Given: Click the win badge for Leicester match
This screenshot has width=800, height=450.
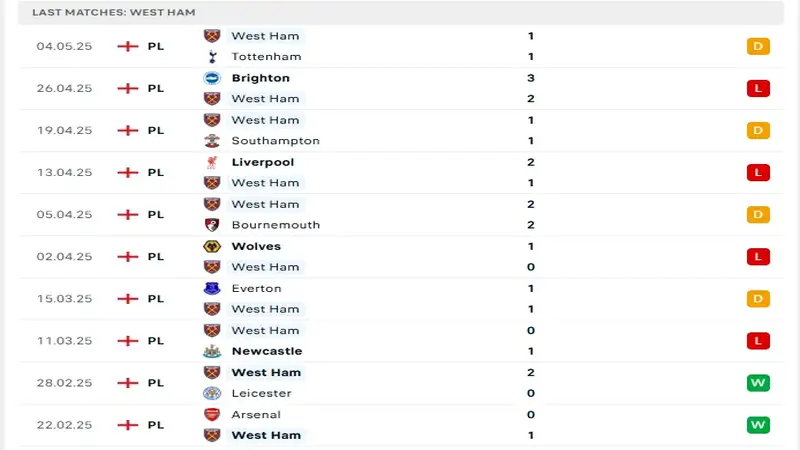Looking at the screenshot, I should point(758,383).
